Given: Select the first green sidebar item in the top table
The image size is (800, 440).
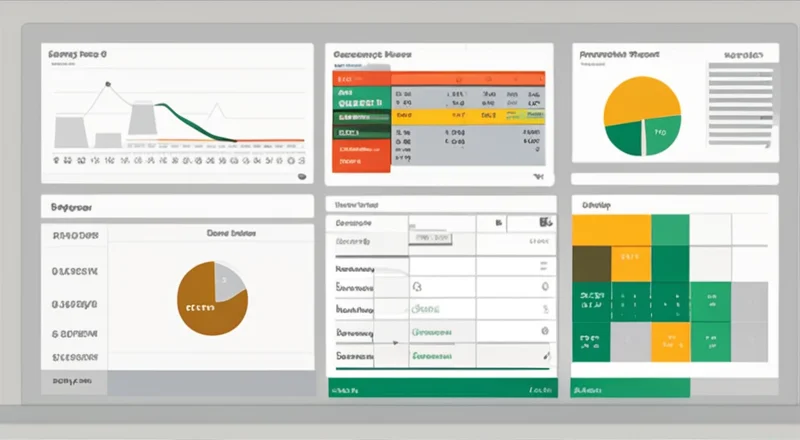Looking at the screenshot, I should click(360, 101).
